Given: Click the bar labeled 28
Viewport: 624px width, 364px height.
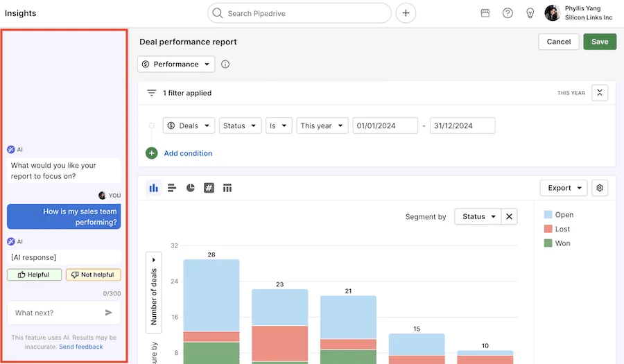Looking at the screenshot, I should 211,311.
